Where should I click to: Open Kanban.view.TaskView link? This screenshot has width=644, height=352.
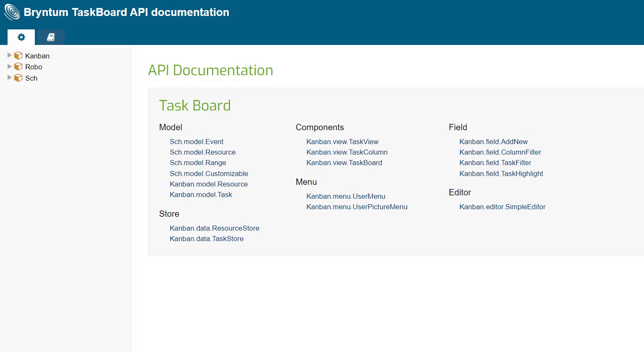tap(343, 142)
